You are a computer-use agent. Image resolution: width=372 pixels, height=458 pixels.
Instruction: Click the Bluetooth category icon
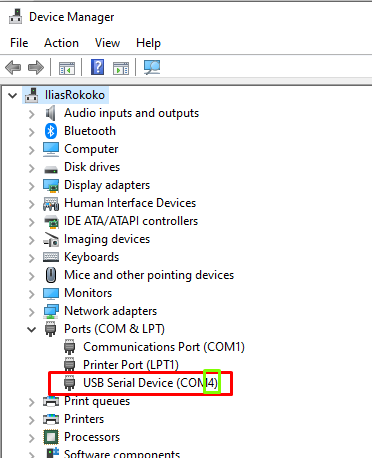coord(51,131)
